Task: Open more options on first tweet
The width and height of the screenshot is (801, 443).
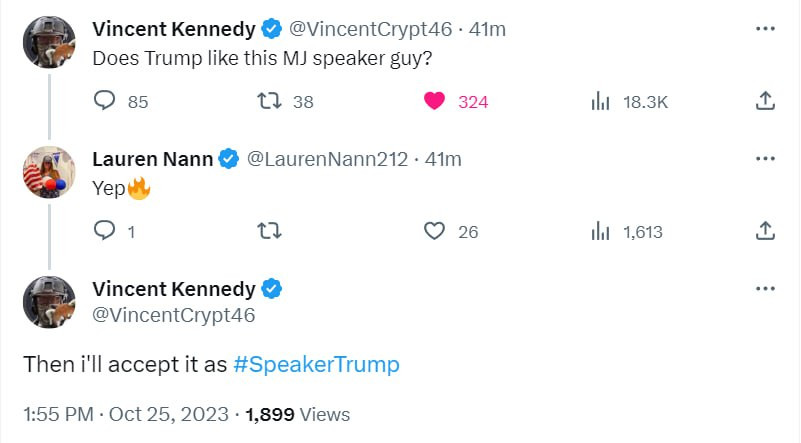Action: [x=765, y=29]
